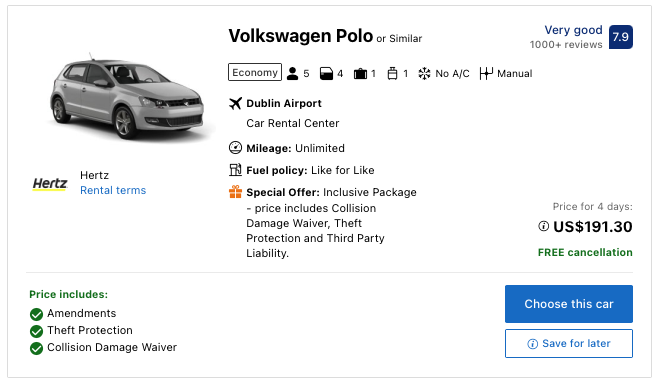
Task: Click the fuel pump policy icon
Action: (x=235, y=170)
